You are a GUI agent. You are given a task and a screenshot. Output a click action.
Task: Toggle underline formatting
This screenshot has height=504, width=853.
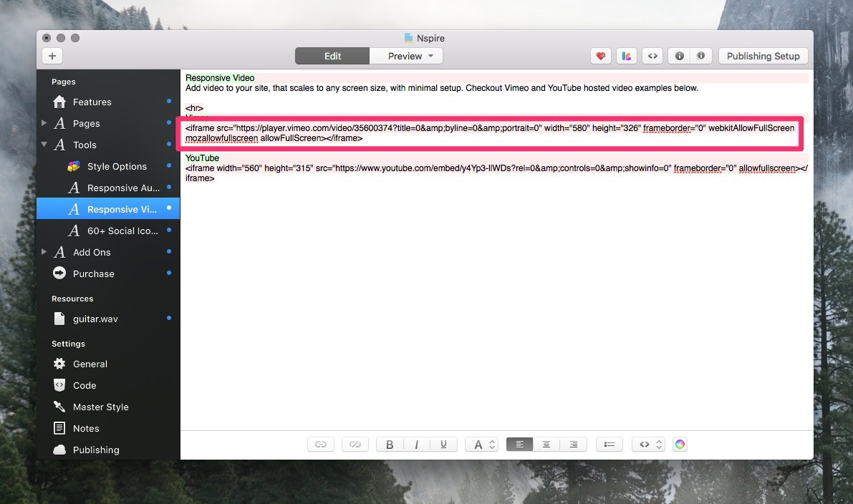pos(443,445)
